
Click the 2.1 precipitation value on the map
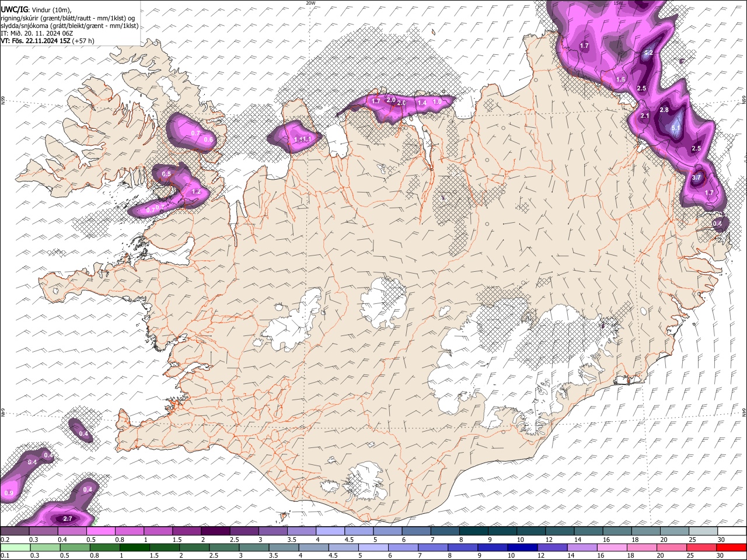pyautogui.click(x=645, y=116)
